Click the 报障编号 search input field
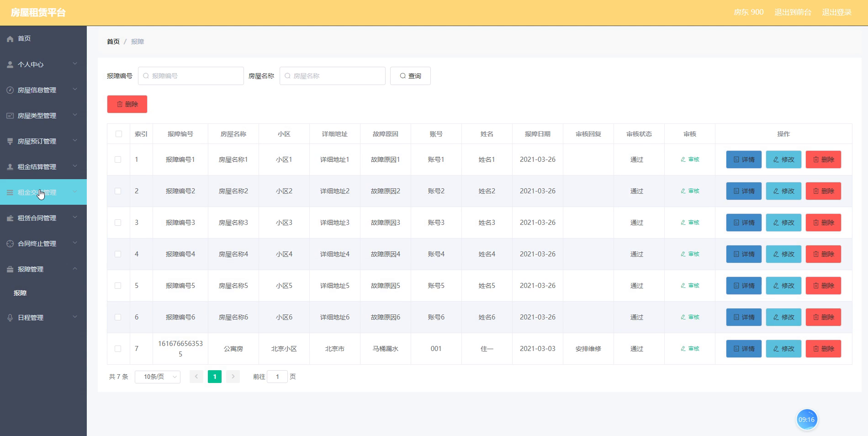The image size is (868, 436). point(191,76)
